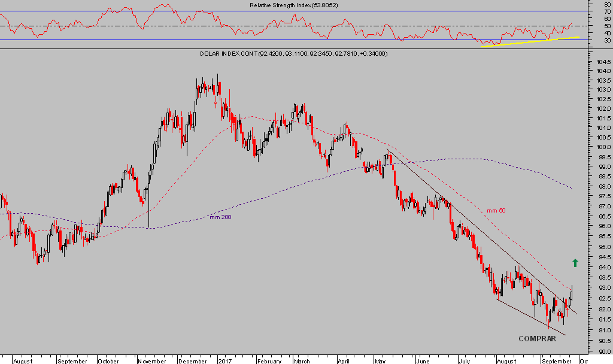Click the 104.5 price axis label
Viewport: 613px width, 364px height.
coord(603,61)
